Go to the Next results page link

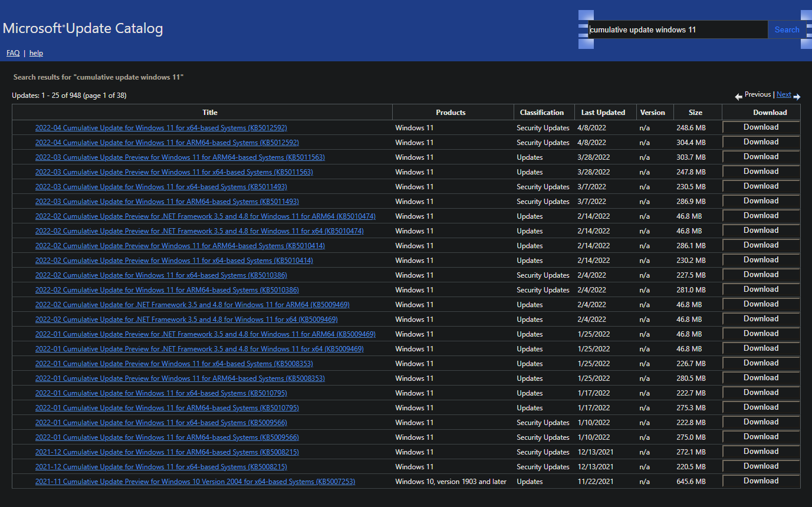coord(784,94)
